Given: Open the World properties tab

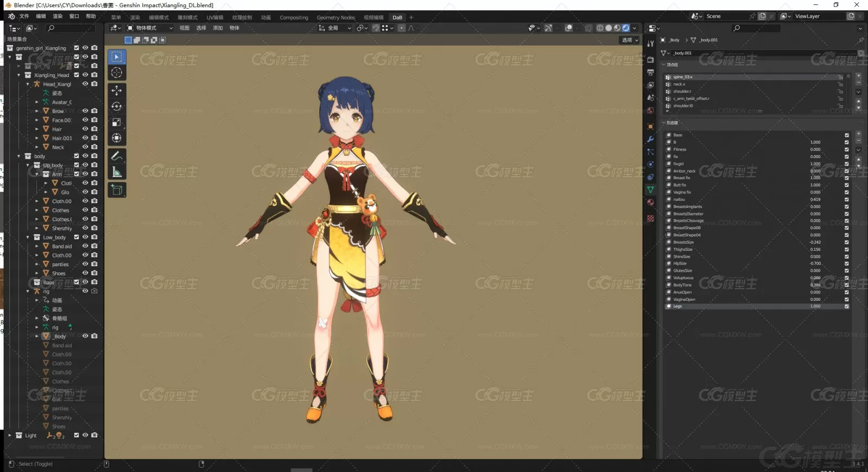Looking at the screenshot, I should pyautogui.click(x=650, y=110).
